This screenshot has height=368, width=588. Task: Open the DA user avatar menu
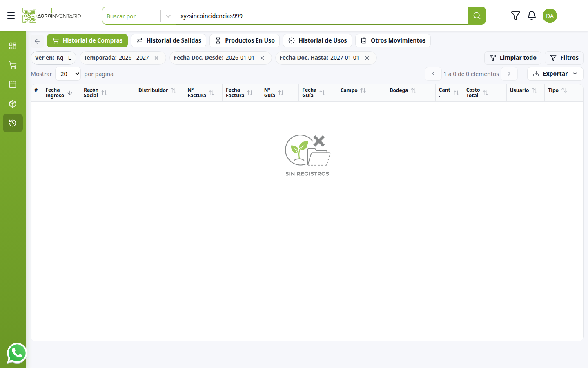(x=550, y=16)
